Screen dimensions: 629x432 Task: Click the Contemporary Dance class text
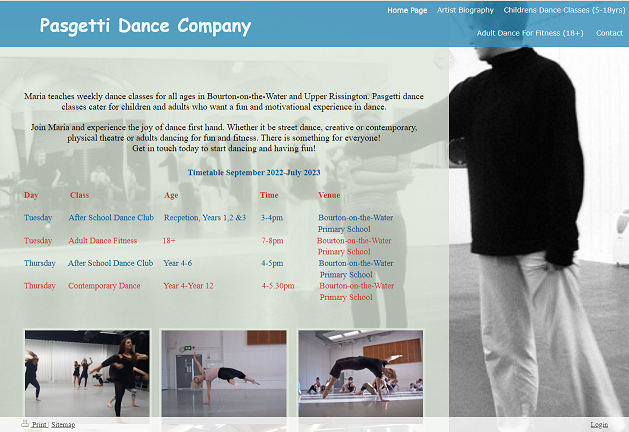tap(104, 286)
